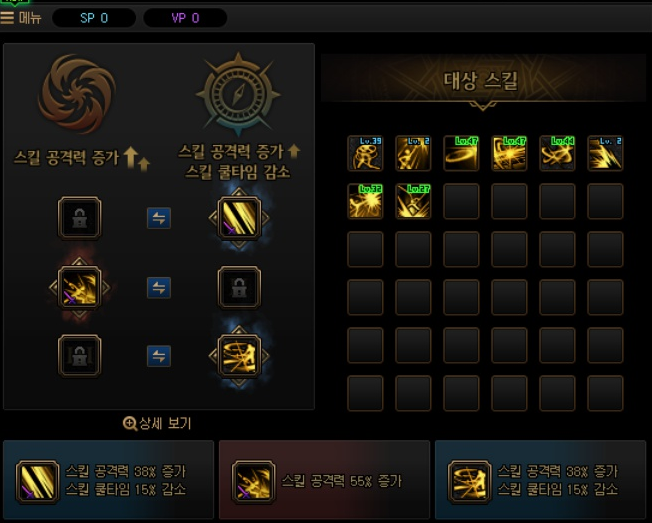Click the VP 0 points indicator
Viewport: 652px width, 523px height.
[185, 18]
